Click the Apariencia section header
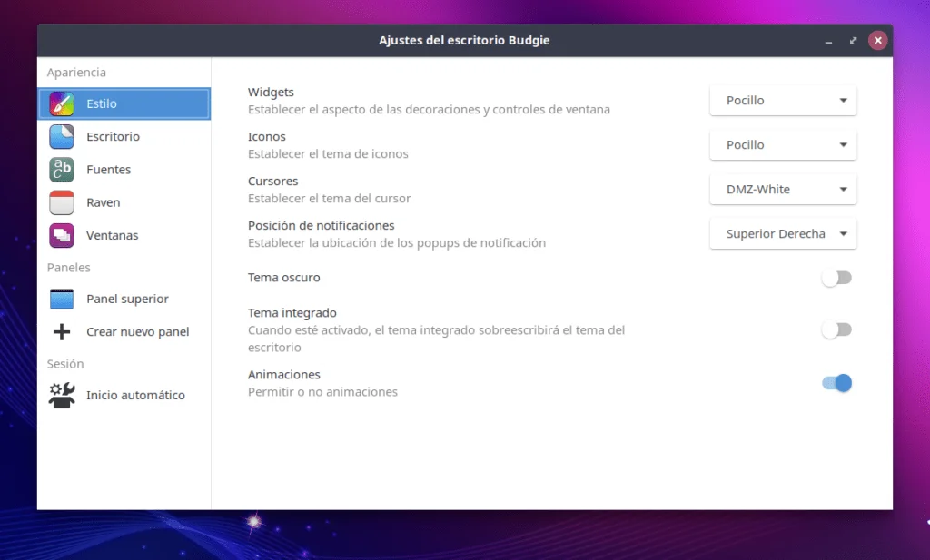 pos(76,73)
